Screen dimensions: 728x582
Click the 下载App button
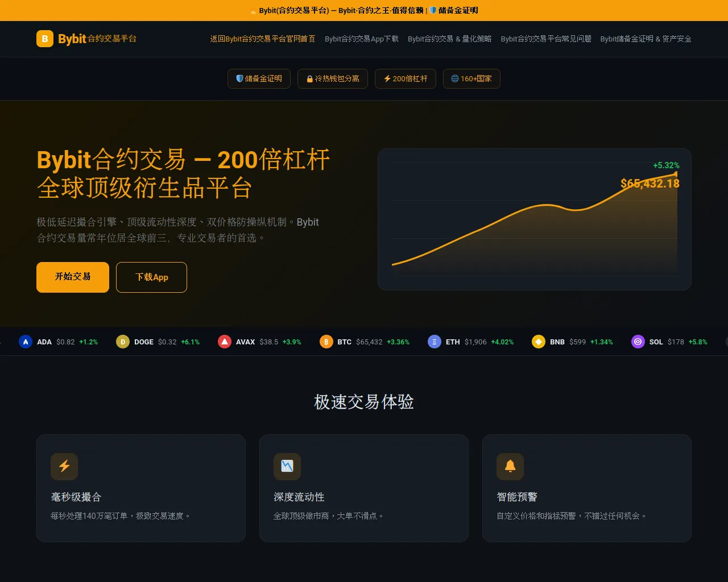click(151, 277)
